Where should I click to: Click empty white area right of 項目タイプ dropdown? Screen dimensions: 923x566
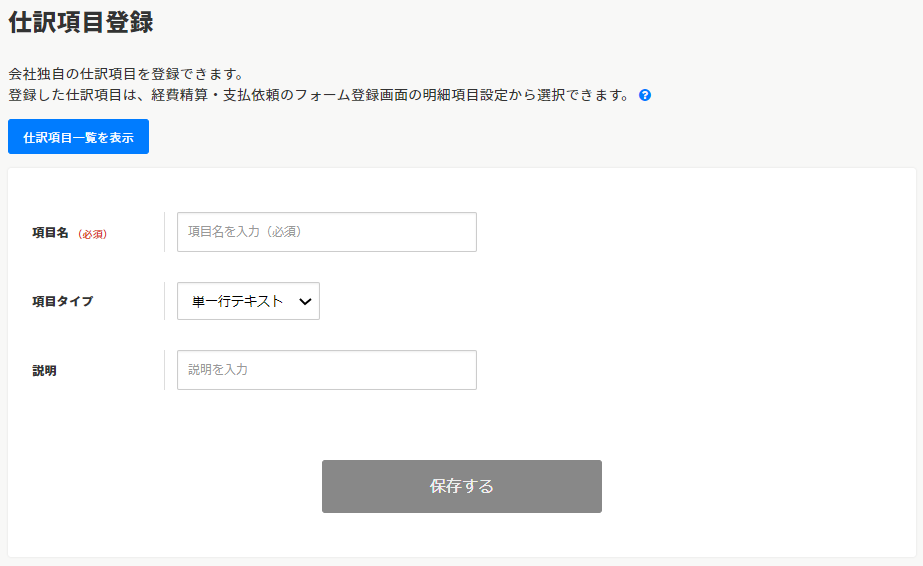(x=600, y=301)
